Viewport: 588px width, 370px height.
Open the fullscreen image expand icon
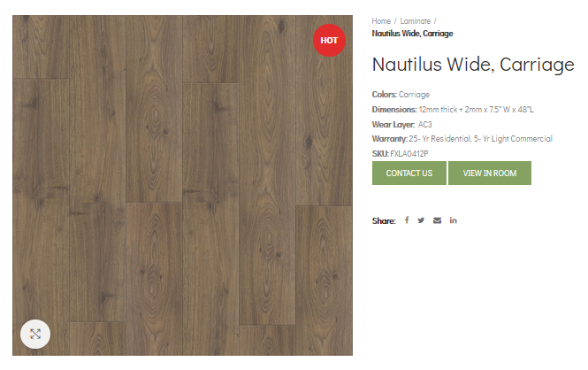[35, 334]
